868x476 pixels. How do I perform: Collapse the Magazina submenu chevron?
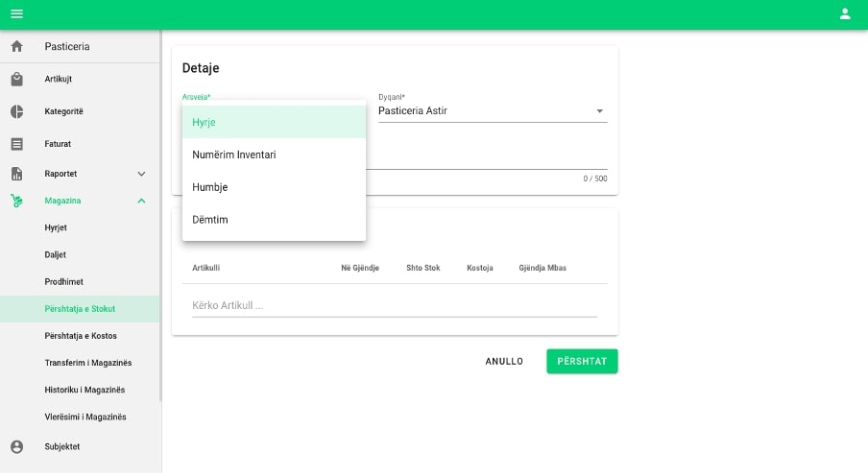pyautogui.click(x=141, y=201)
